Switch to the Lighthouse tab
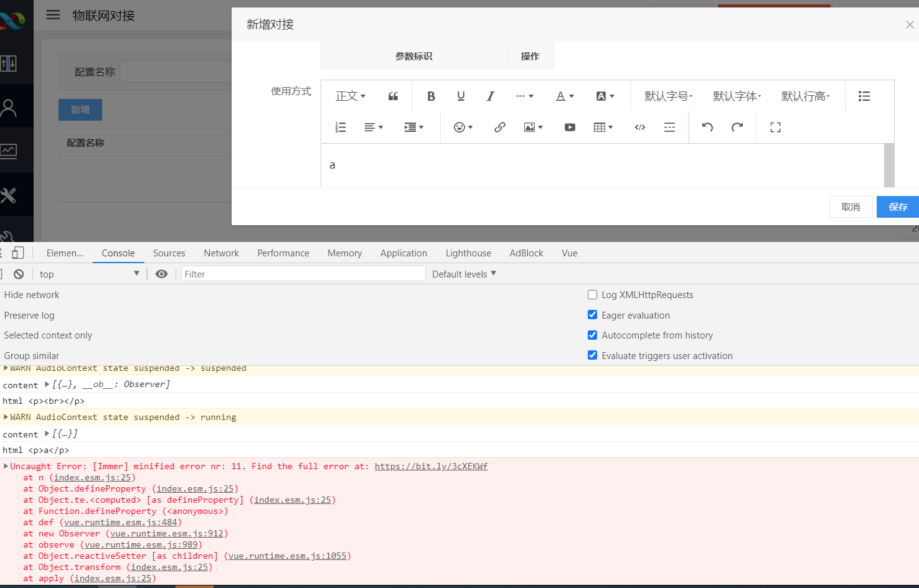 pyautogui.click(x=468, y=253)
